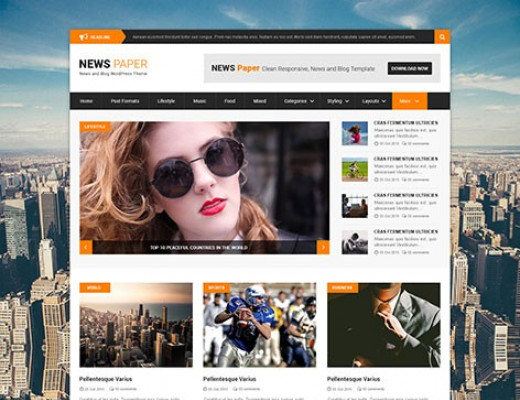Screen dimensions: 520x400
Task: Click the comments icon under Sports post
Action: (236, 389)
